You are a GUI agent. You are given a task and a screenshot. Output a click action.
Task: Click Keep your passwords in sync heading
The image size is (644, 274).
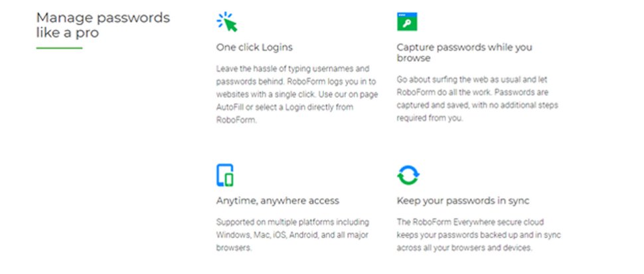click(x=463, y=201)
